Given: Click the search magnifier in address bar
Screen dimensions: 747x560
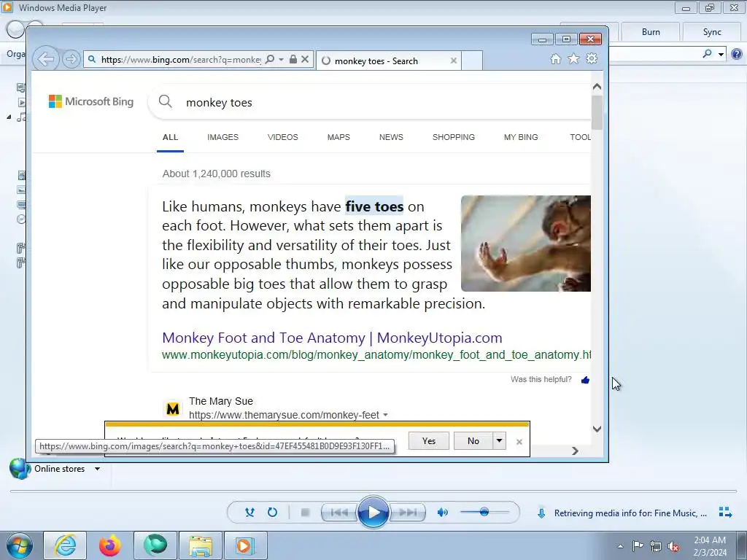Looking at the screenshot, I should coord(270,60).
